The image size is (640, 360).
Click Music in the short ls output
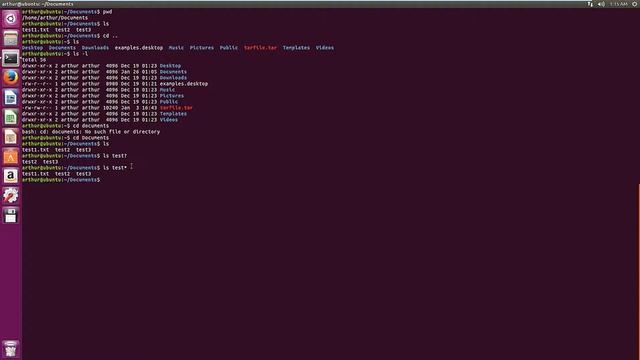[176, 48]
